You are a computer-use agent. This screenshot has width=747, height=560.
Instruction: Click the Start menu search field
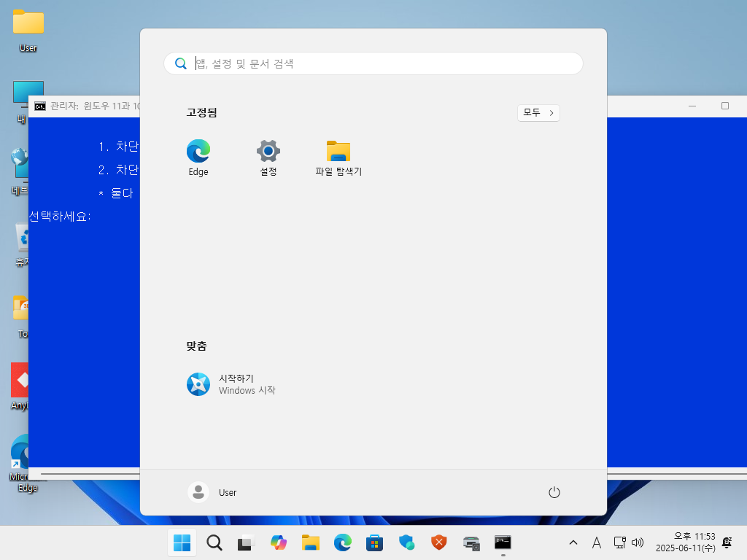point(373,64)
